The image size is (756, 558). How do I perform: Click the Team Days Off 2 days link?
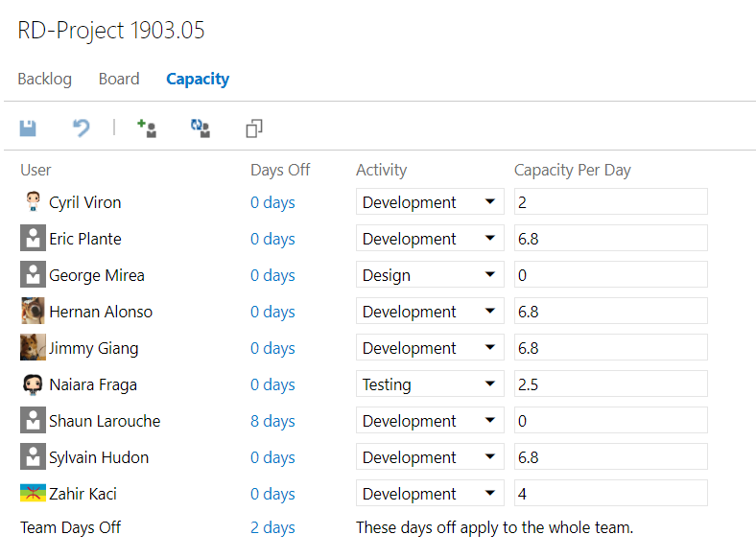(x=272, y=527)
